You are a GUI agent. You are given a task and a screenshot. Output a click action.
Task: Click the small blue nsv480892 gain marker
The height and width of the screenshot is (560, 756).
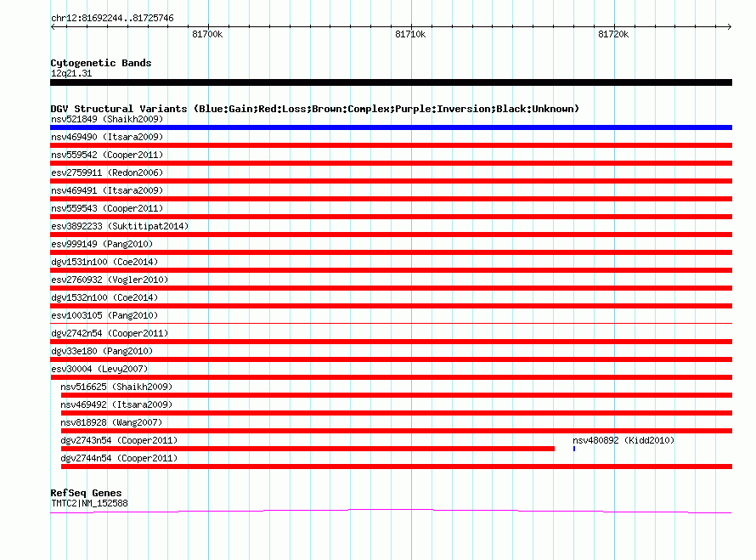(574, 449)
